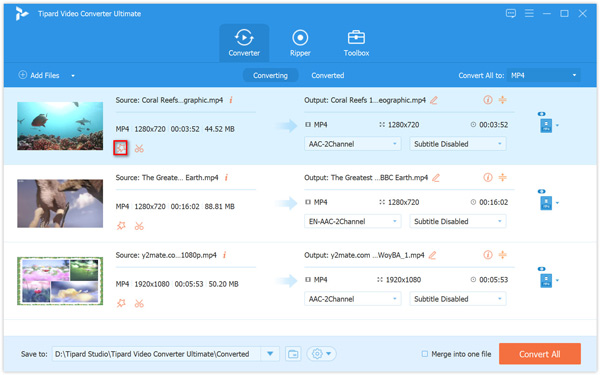Show the Converted list tab
600x375 pixels.
point(328,75)
